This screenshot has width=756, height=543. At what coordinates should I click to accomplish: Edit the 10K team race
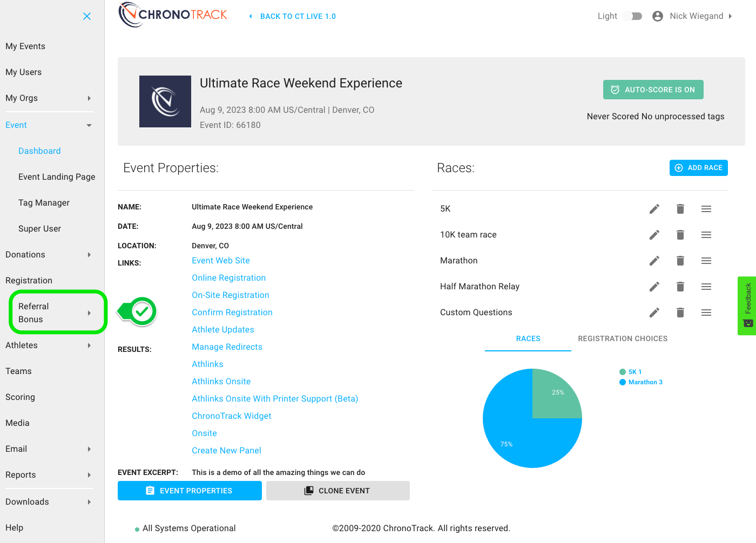click(x=654, y=235)
